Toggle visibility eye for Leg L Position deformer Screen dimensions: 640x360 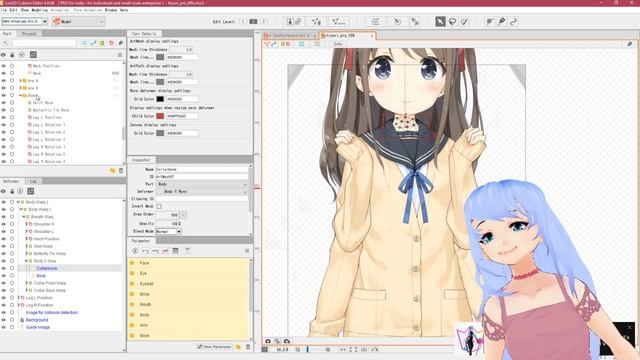4,298
